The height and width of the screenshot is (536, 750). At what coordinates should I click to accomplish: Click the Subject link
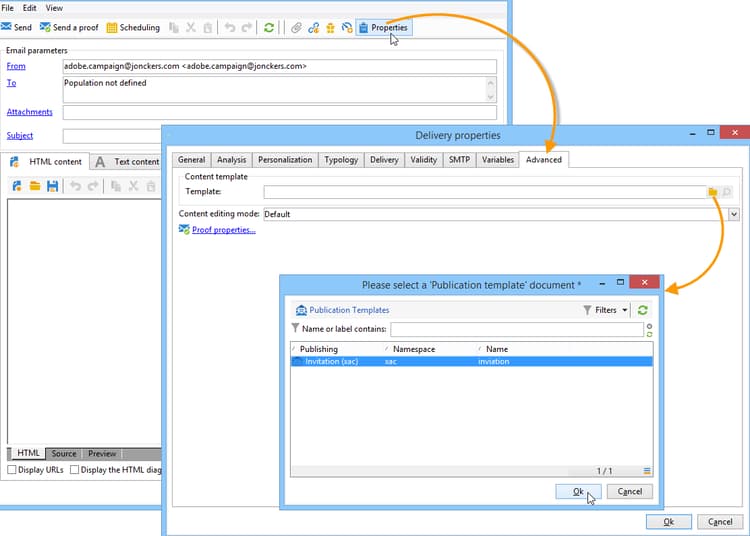[x=20, y=135]
